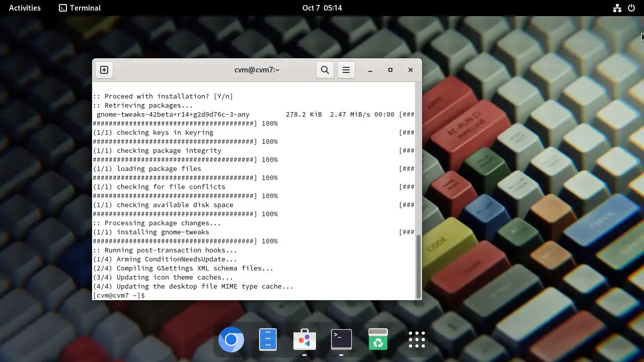Click the terminal title cvm@cvm7:~
This screenshot has height=362, width=644.
257,70
